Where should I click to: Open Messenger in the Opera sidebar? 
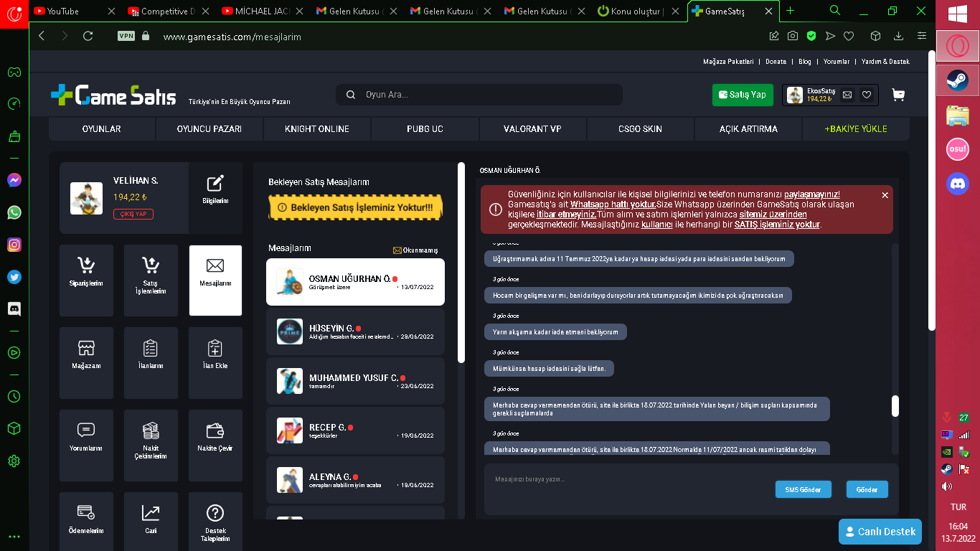tap(14, 180)
